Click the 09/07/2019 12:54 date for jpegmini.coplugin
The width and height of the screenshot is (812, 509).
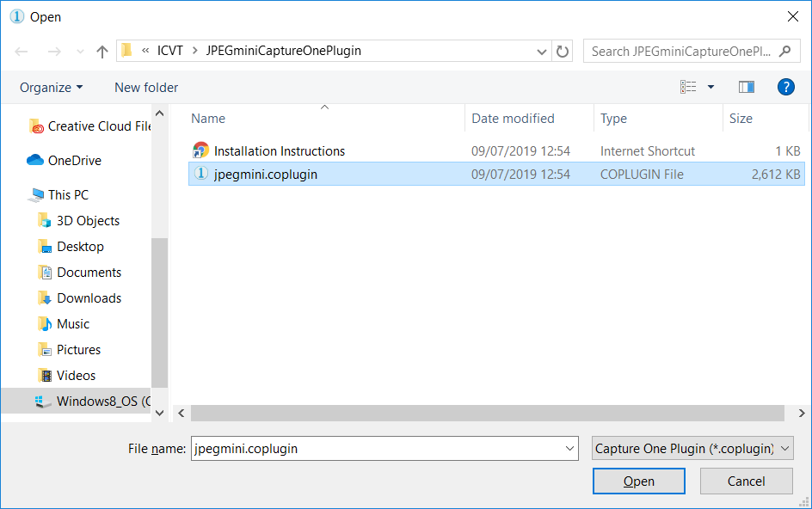520,175
